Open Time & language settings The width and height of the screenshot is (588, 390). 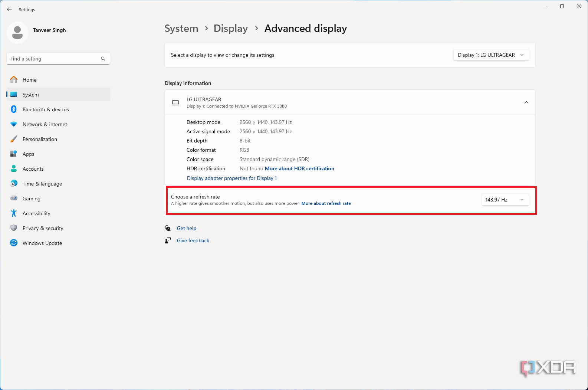[58, 183]
